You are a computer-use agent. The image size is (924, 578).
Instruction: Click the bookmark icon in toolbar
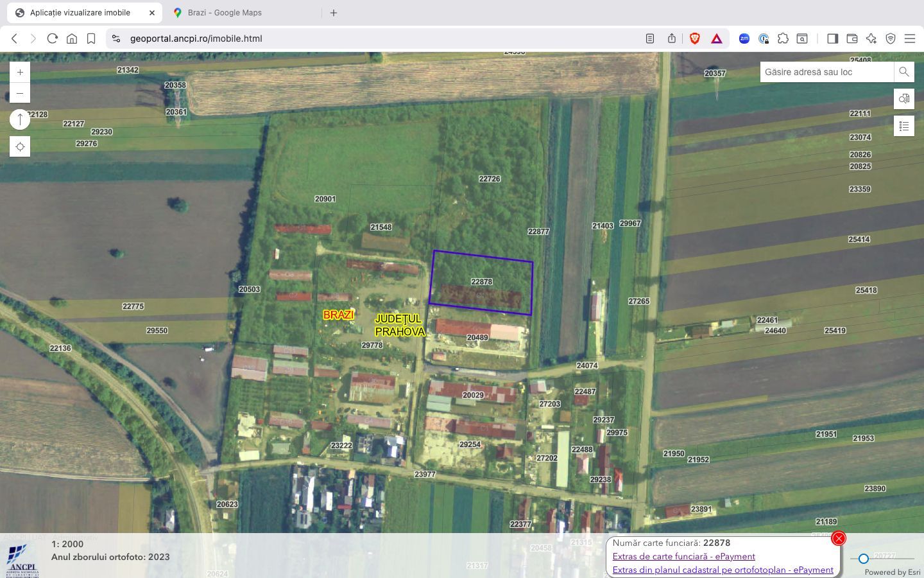(x=91, y=39)
